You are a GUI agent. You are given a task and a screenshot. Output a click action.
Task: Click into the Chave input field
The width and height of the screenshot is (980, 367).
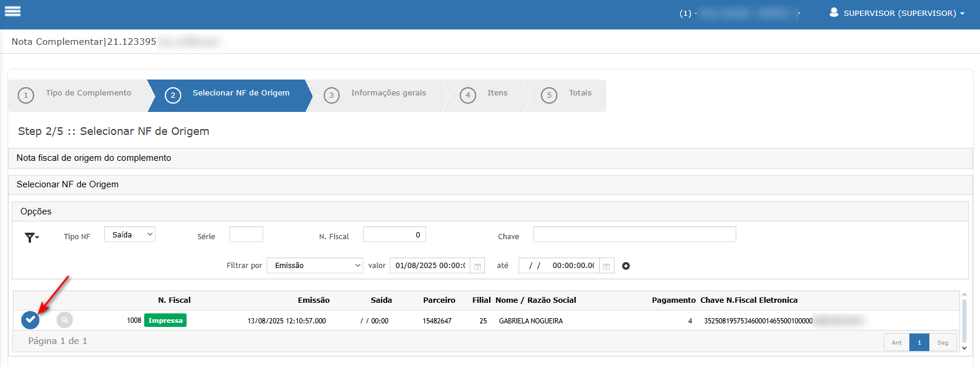(x=634, y=234)
